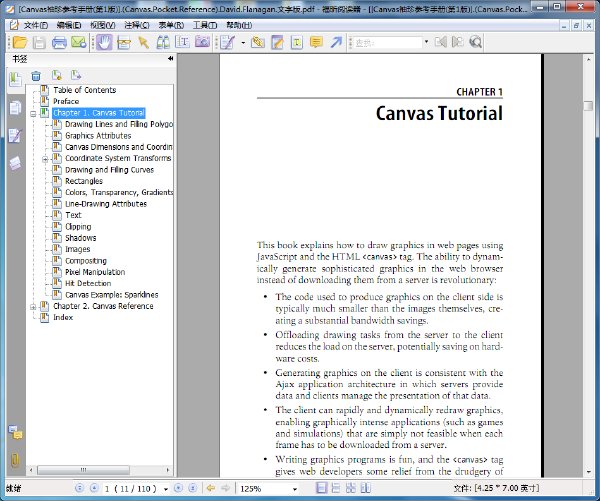Open the Pixel Manipulation bookmark

[x=95, y=272]
